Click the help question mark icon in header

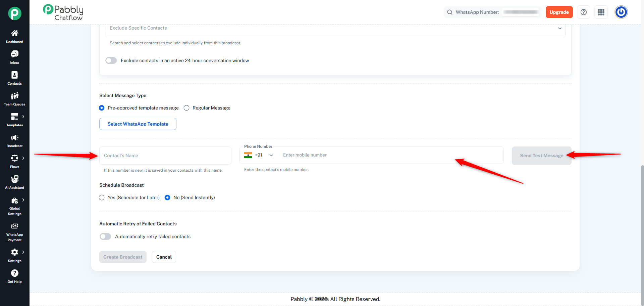(x=583, y=12)
